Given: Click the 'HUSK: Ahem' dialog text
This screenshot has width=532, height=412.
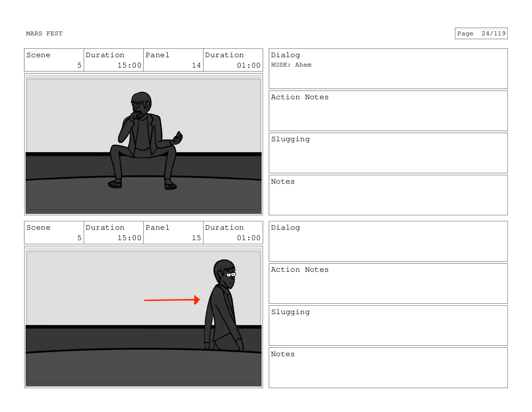Looking at the screenshot, I should click(291, 65).
